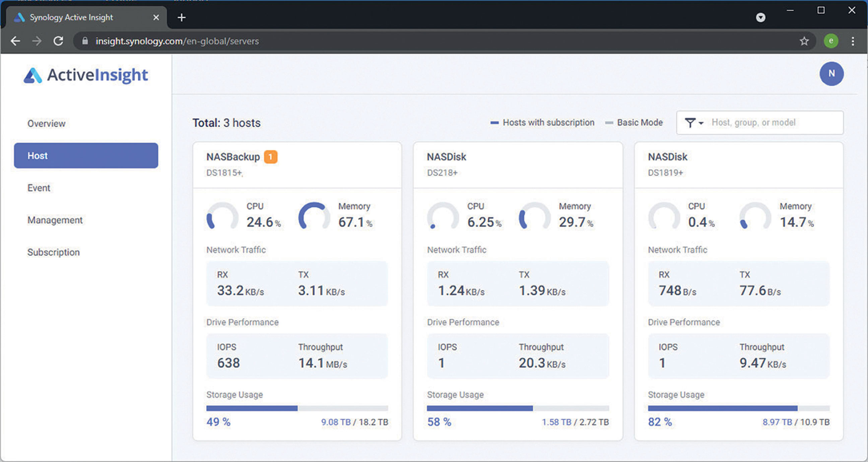868x462 pixels.
Task: Click the 58 % storage value
Action: (x=439, y=421)
